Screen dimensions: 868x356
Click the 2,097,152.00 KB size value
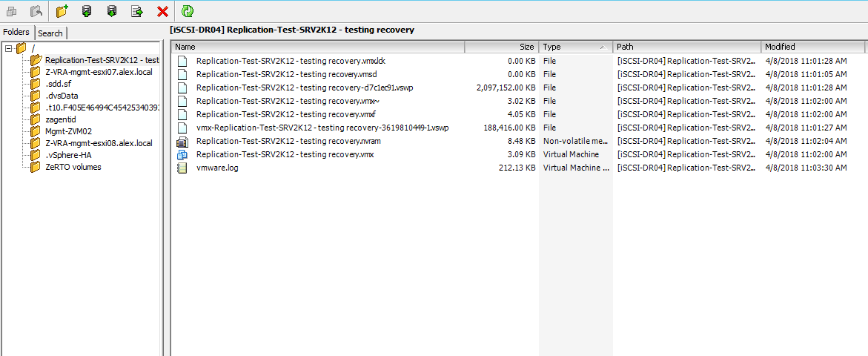pyautogui.click(x=506, y=88)
